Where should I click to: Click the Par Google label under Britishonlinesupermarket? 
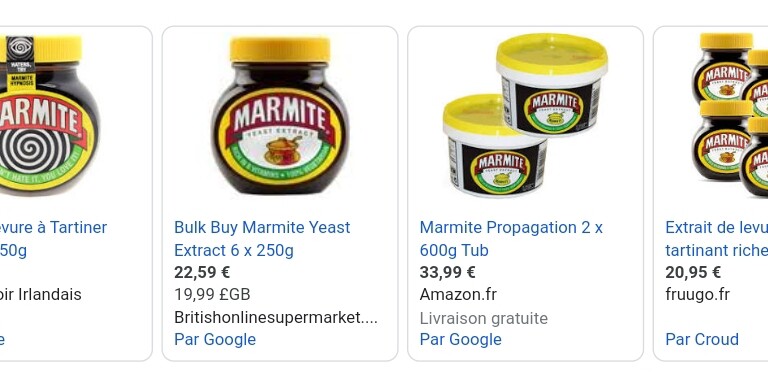point(215,339)
